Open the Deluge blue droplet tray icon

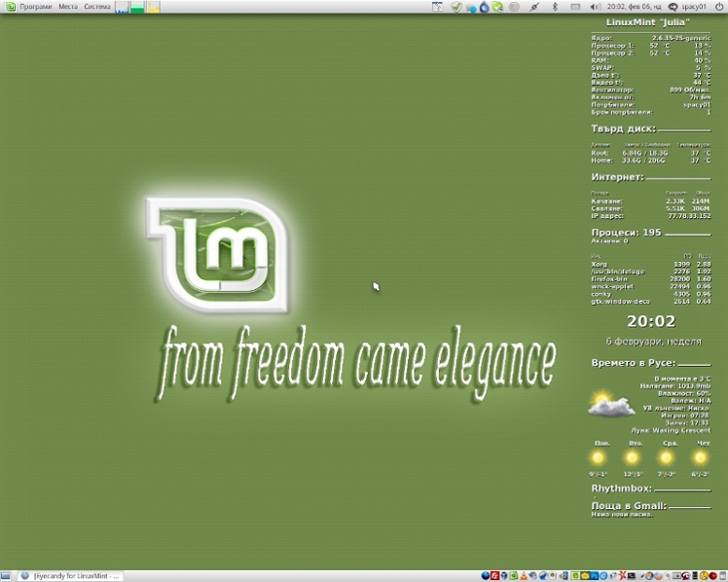pos(485,7)
